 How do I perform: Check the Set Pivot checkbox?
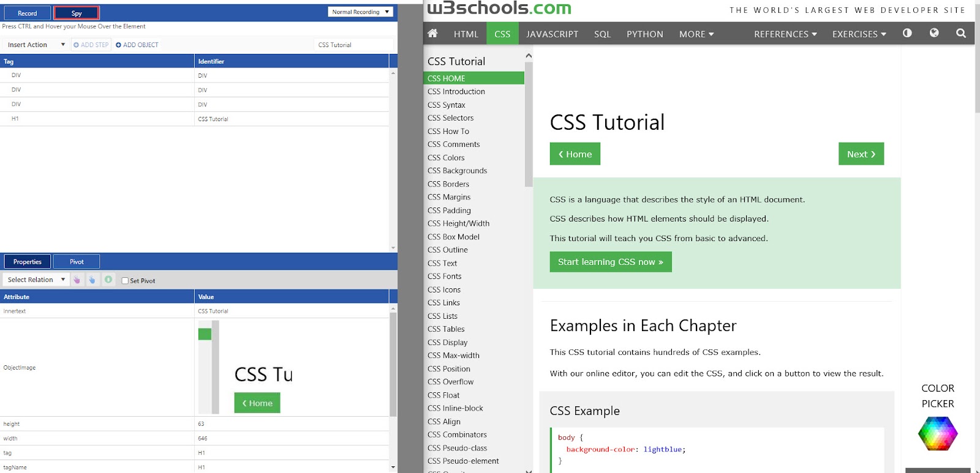pyautogui.click(x=125, y=281)
